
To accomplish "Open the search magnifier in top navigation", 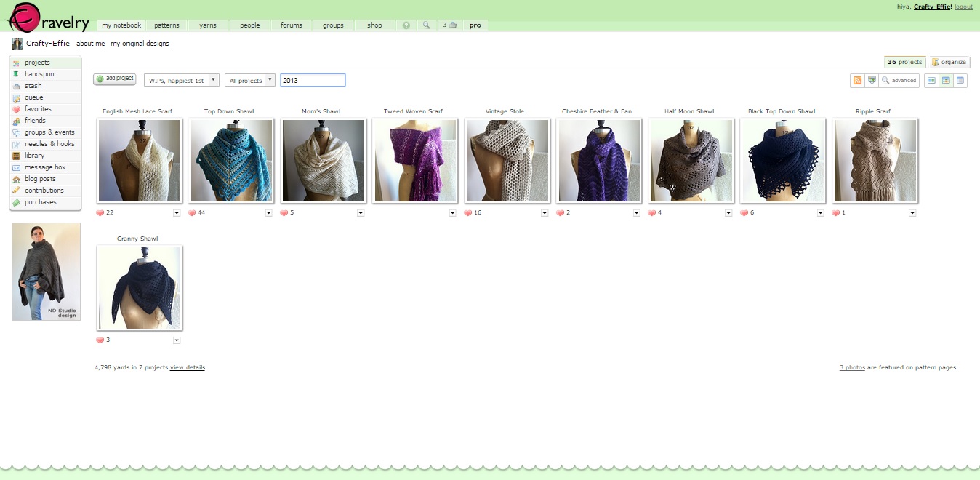I will [427, 25].
